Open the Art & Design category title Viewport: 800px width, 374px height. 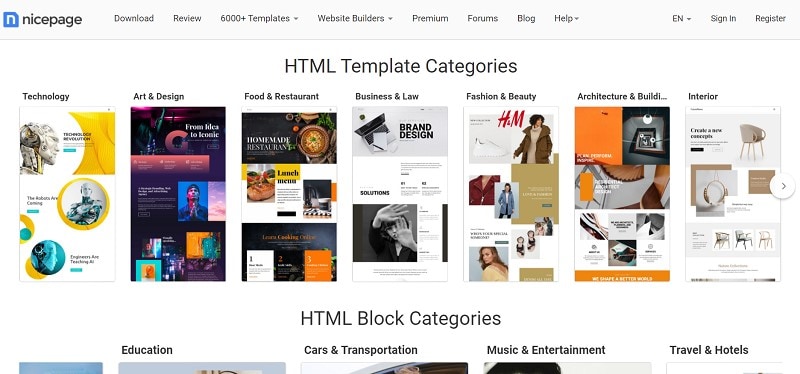159,96
